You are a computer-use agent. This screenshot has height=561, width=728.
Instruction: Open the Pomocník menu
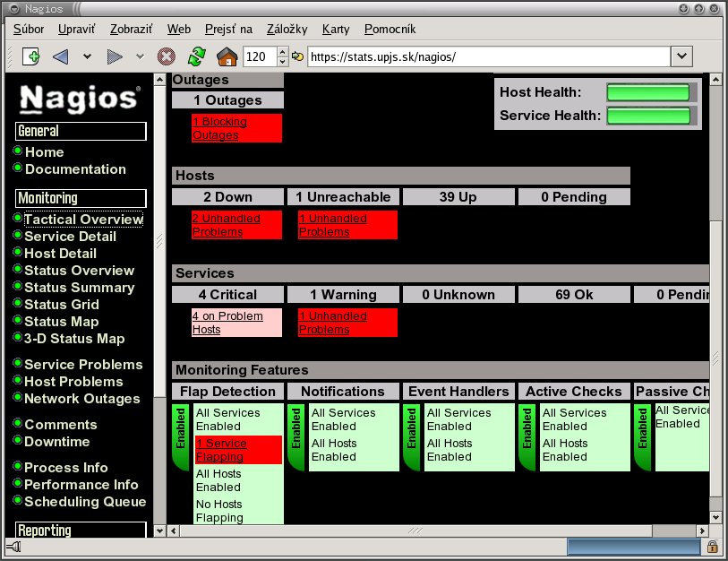390,29
